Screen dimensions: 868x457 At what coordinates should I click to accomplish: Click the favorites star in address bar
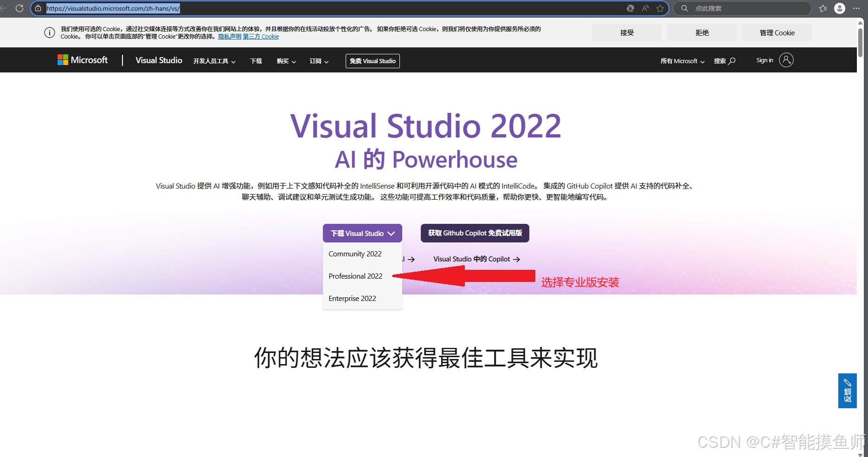(x=661, y=8)
